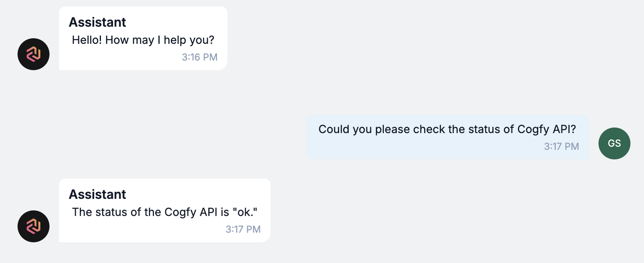This screenshot has width=644, height=263.
Task: Click the first "Assistant" sender name heading
Action: pyautogui.click(x=97, y=22)
